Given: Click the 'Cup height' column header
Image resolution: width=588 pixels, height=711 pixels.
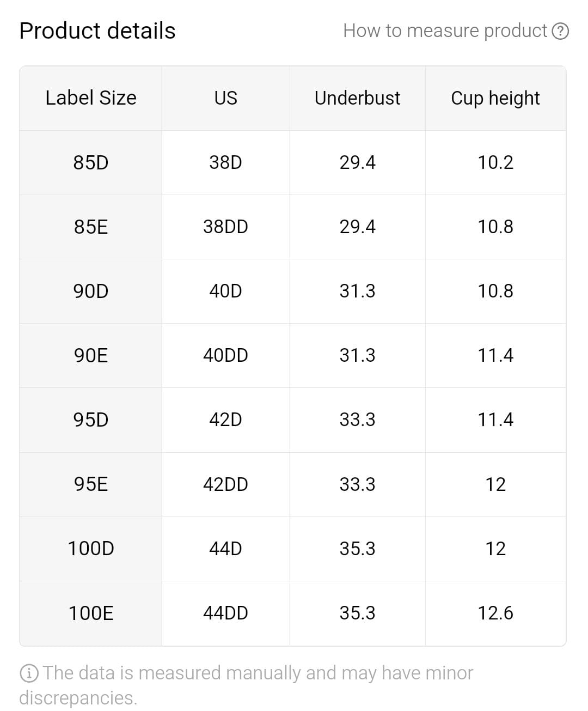Looking at the screenshot, I should pos(495,98).
